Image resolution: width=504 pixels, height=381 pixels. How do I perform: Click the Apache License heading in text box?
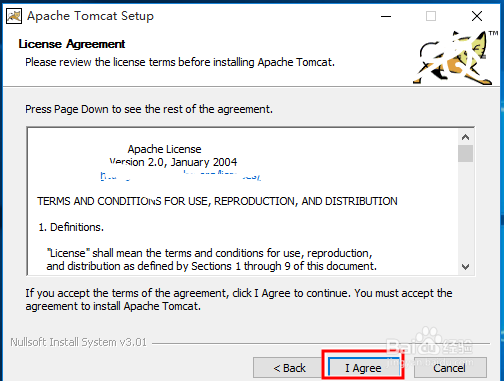pyautogui.click(x=164, y=149)
